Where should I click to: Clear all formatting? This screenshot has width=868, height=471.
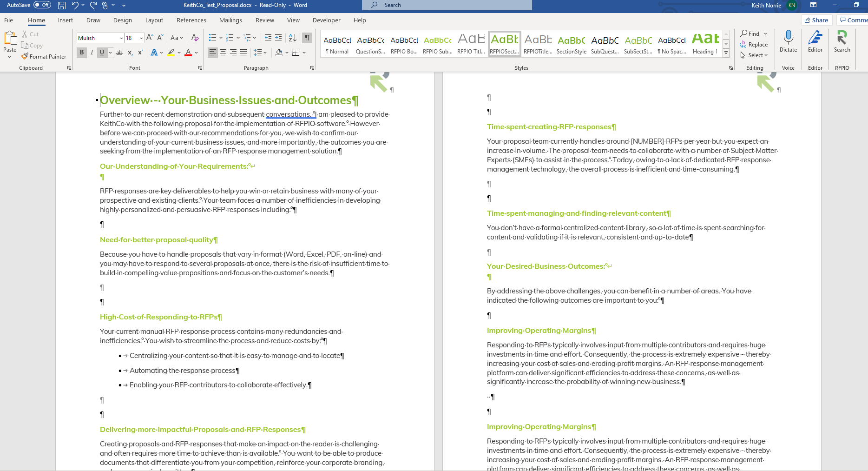195,38
